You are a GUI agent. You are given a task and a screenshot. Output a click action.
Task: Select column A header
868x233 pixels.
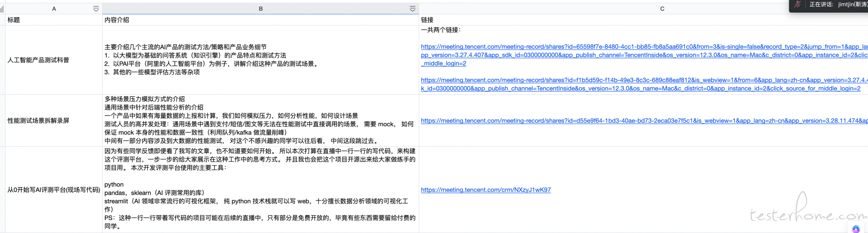pyautogui.click(x=54, y=9)
